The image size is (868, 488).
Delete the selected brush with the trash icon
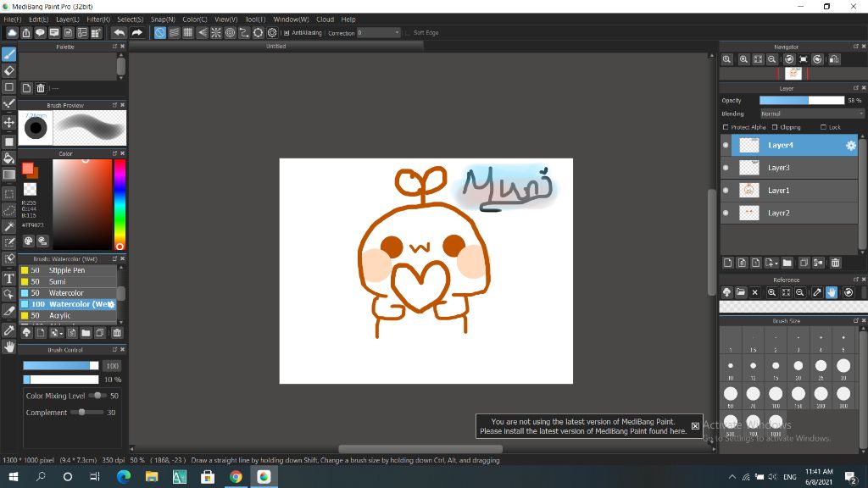117,332
